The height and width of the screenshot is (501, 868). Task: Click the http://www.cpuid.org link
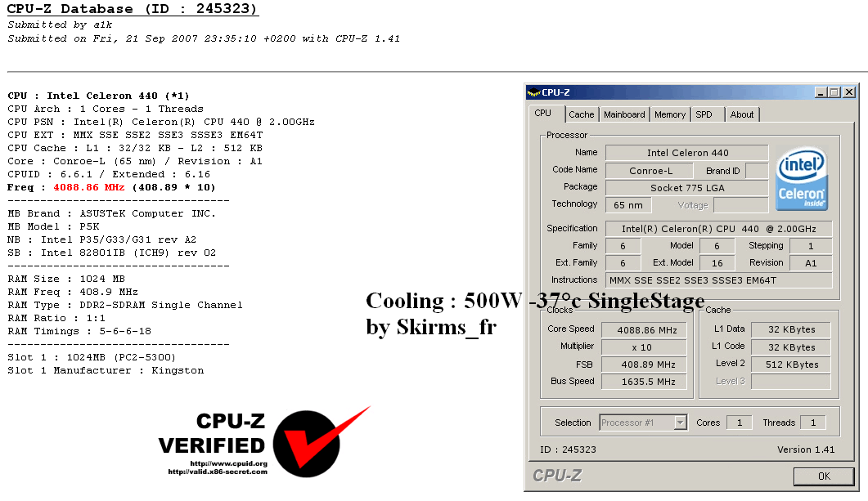pos(228,463)
